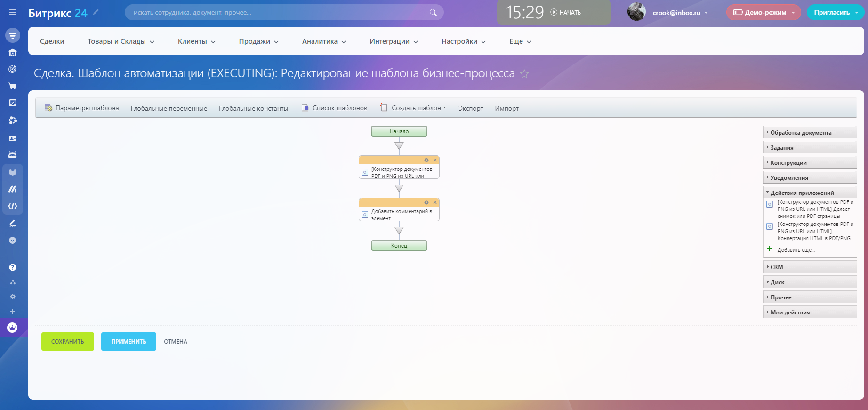Open Параметры шаблона in the toolbar
Screen dimensions: 868x410
(x=81, y=108)
